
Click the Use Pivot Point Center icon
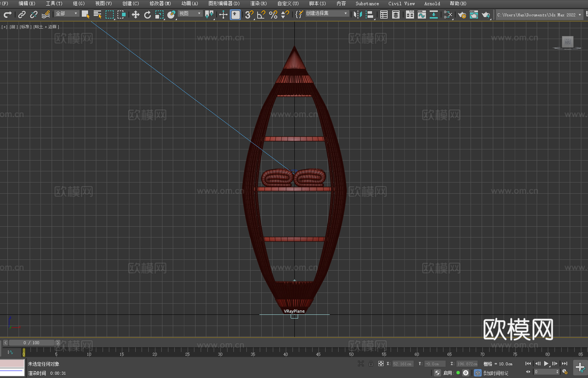(x=209, y=14)
